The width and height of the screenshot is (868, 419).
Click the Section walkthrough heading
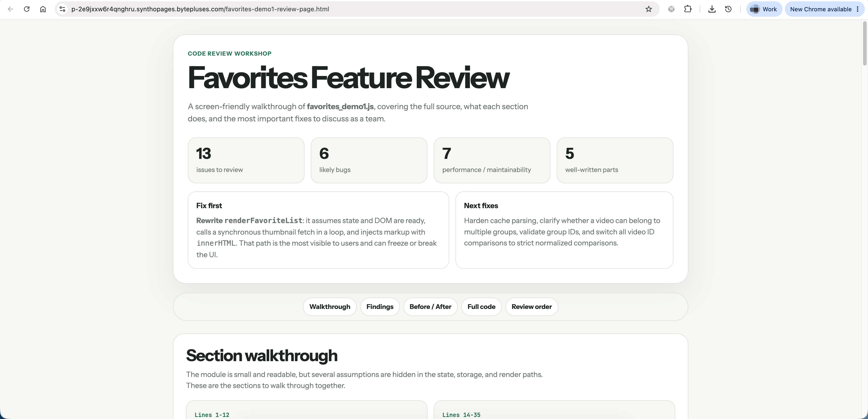(x=262, y=356)
